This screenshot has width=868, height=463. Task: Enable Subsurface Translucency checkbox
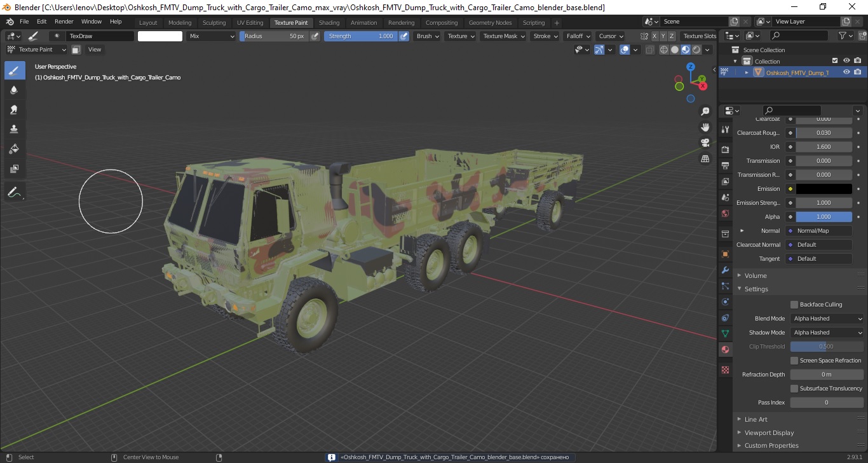coord(794,389)
